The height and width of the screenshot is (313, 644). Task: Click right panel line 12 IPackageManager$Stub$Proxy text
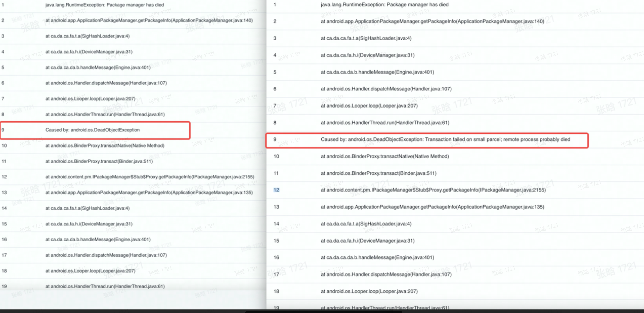click(x=433, y=190)
